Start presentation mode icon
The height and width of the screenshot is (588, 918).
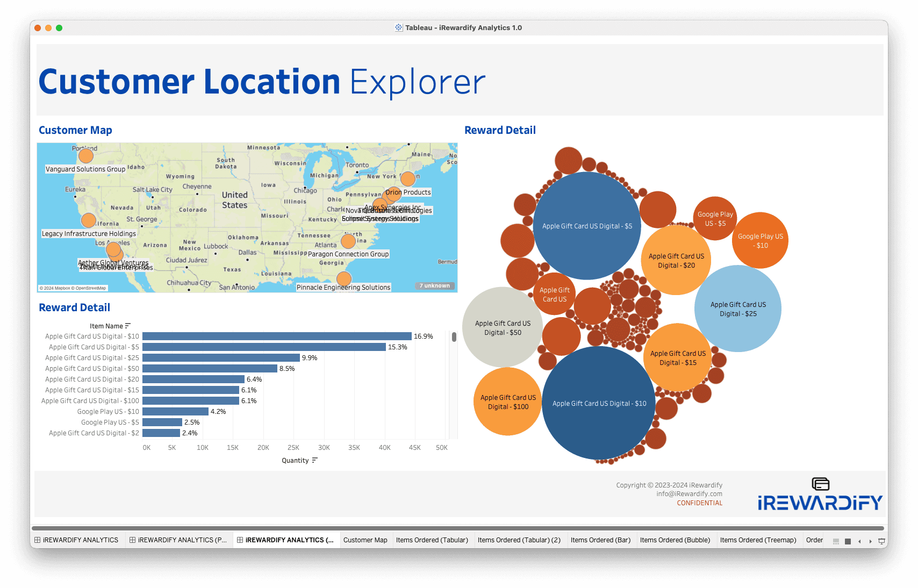881,541
